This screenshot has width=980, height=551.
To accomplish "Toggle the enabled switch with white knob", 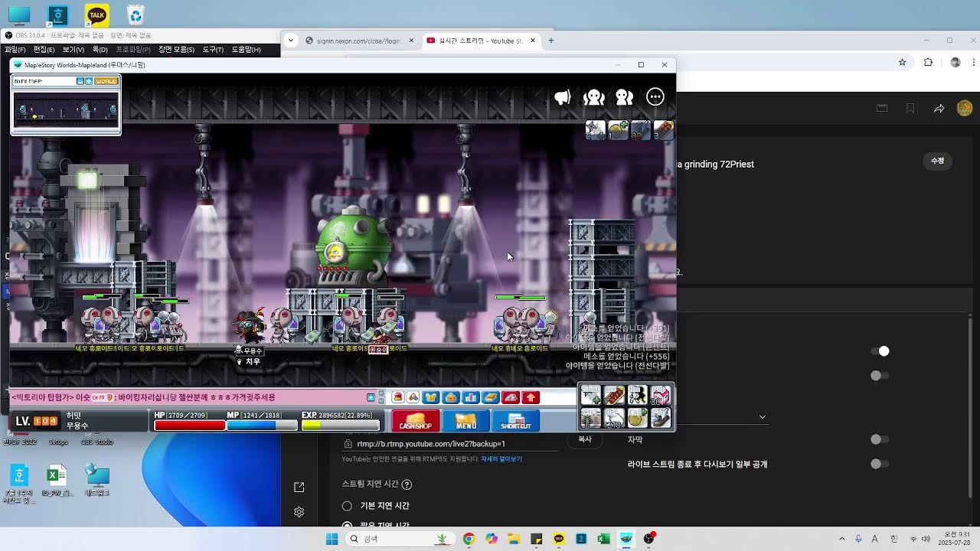I will pyautogui.click(x=880, y=351).
